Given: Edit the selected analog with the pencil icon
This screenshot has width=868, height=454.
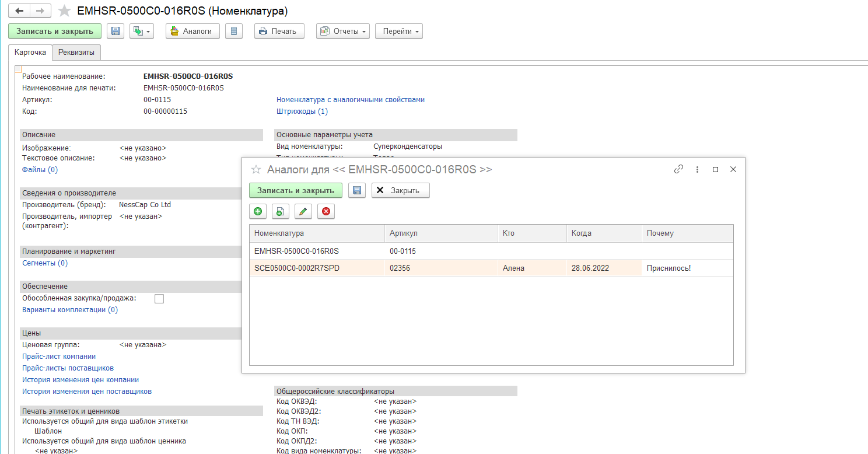Looking at the screenshot, I should pyautogui.click(x=303, y=211).
